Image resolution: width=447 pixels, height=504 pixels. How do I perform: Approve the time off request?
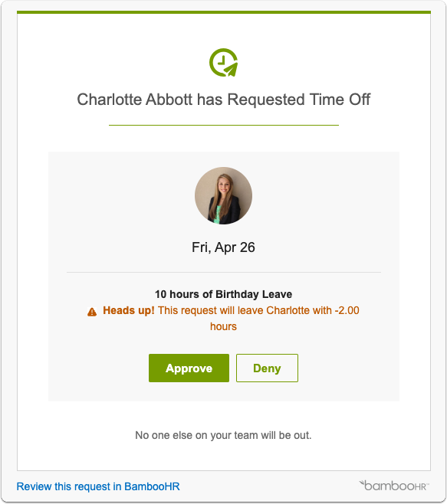coord(189,368)
